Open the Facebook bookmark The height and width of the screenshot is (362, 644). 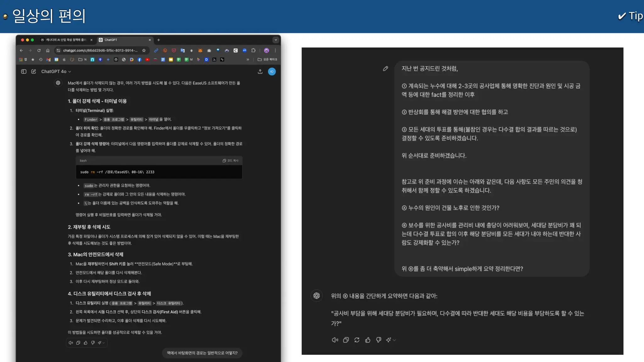point(139,59)
